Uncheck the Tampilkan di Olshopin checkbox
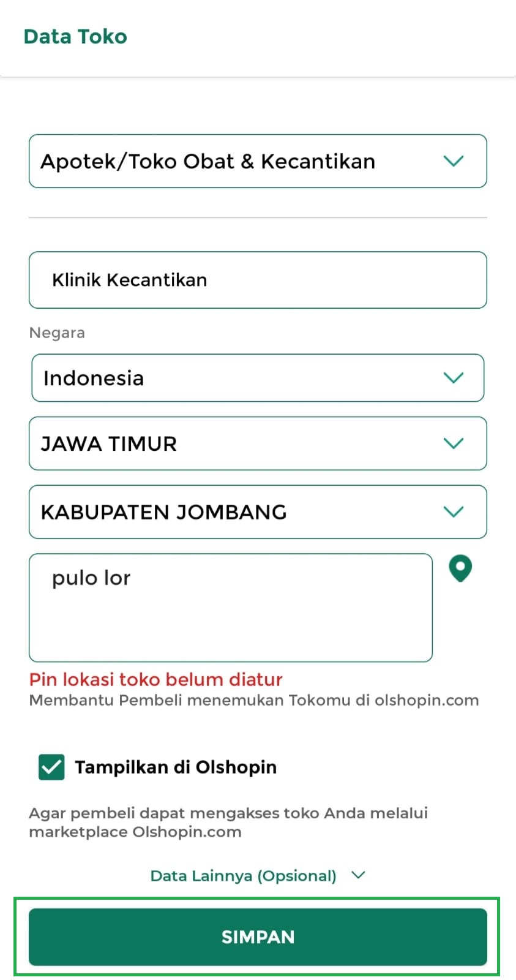516x980 pixels. (51, 767)
